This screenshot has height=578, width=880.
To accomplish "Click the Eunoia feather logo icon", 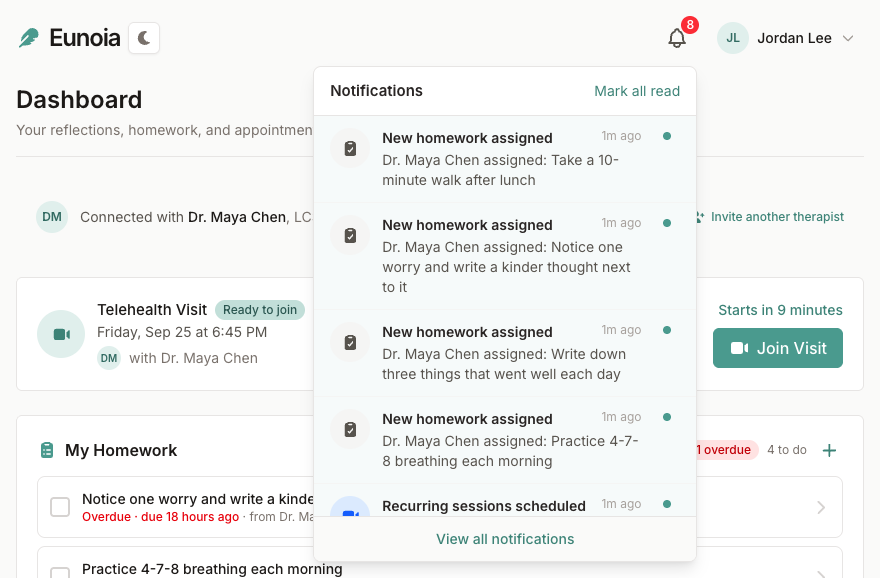I will tap(29, 38).
